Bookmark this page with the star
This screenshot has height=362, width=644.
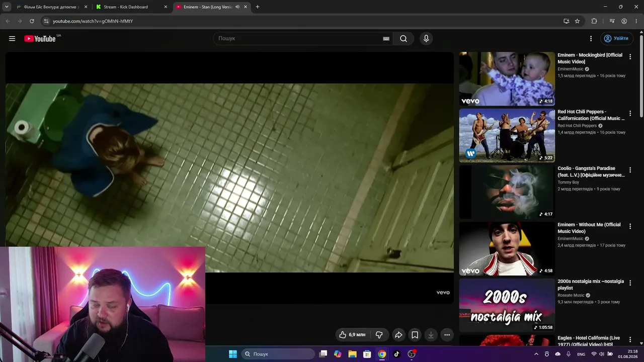tap(577, 21)
